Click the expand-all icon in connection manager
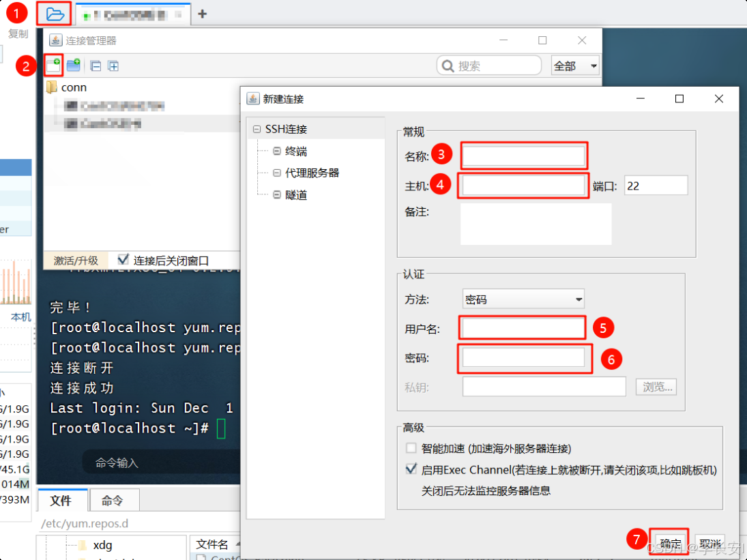 coord(114,65)
